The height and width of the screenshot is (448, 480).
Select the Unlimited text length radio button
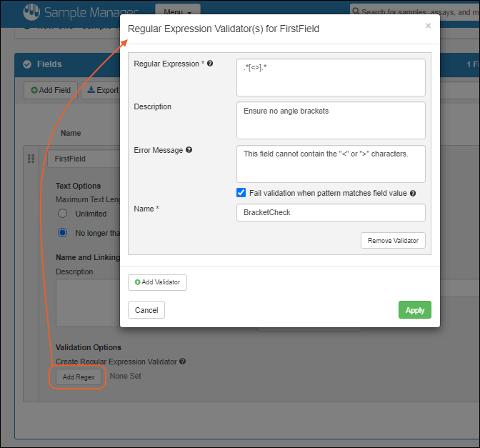point(62,214)
